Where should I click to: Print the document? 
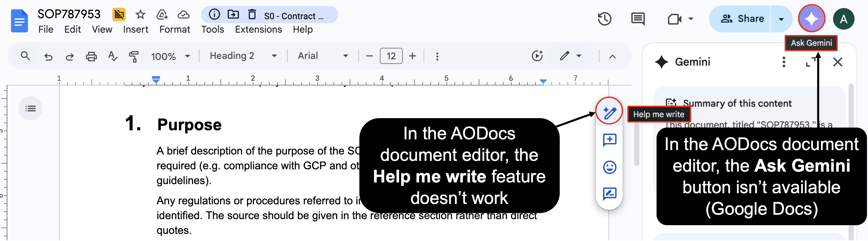click(91, 56)
